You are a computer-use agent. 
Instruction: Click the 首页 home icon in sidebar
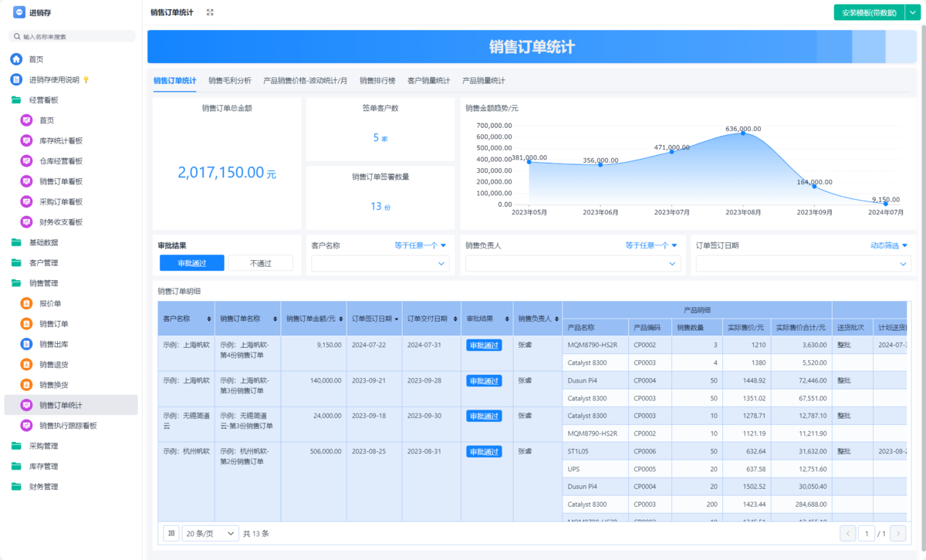pos(16,59)
